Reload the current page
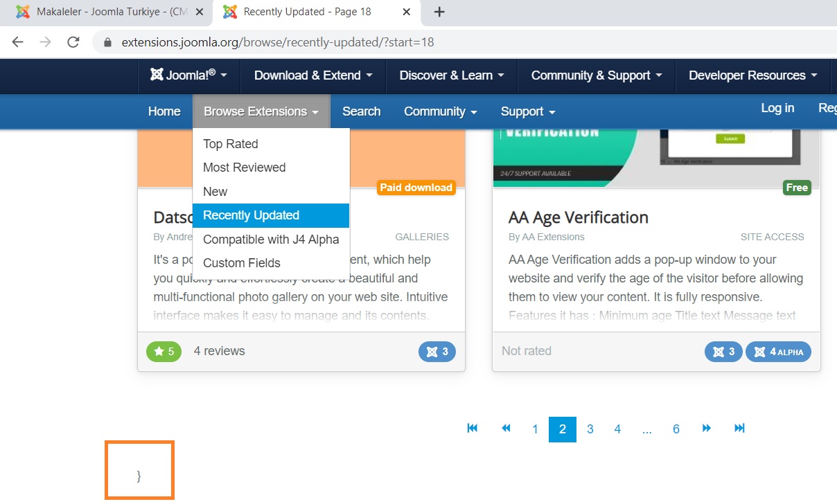Image resolution: width=837 pixels, height=504 pixels. (73, 42)
